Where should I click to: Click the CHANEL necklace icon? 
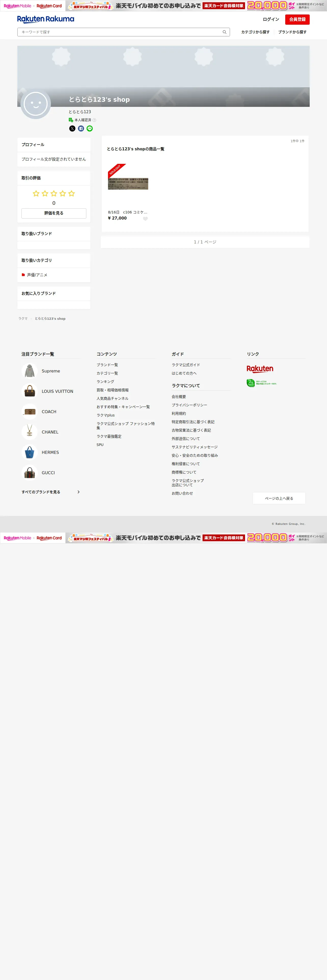tap(29, 432)
